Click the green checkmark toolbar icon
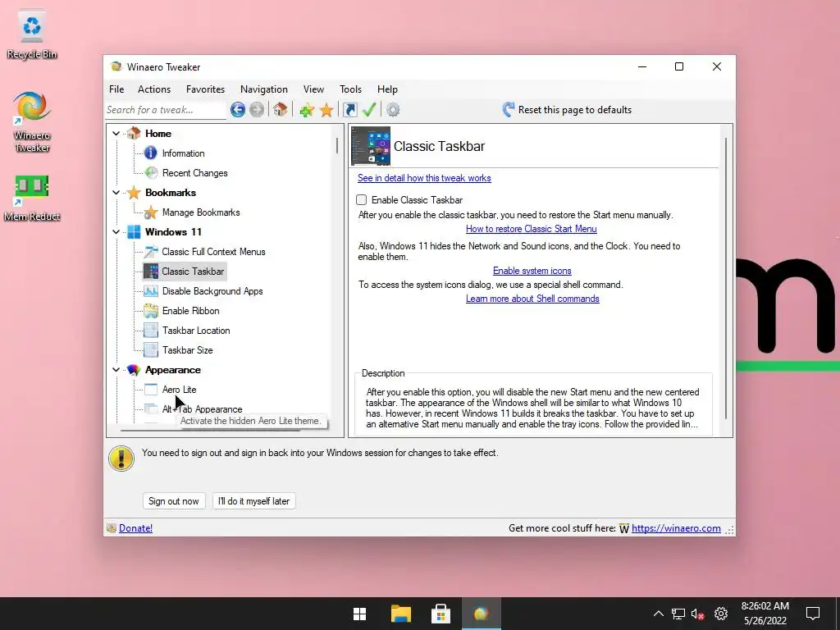 [369, 110]
